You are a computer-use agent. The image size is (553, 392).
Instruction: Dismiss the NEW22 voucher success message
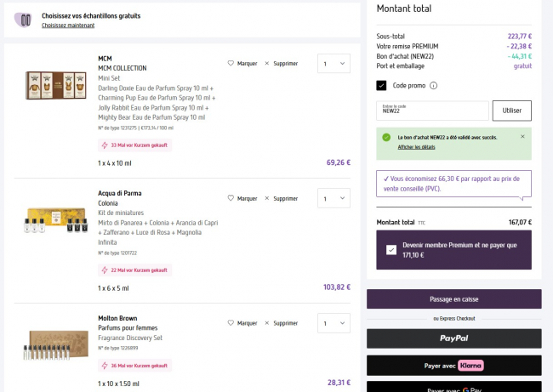coord(522,136)
